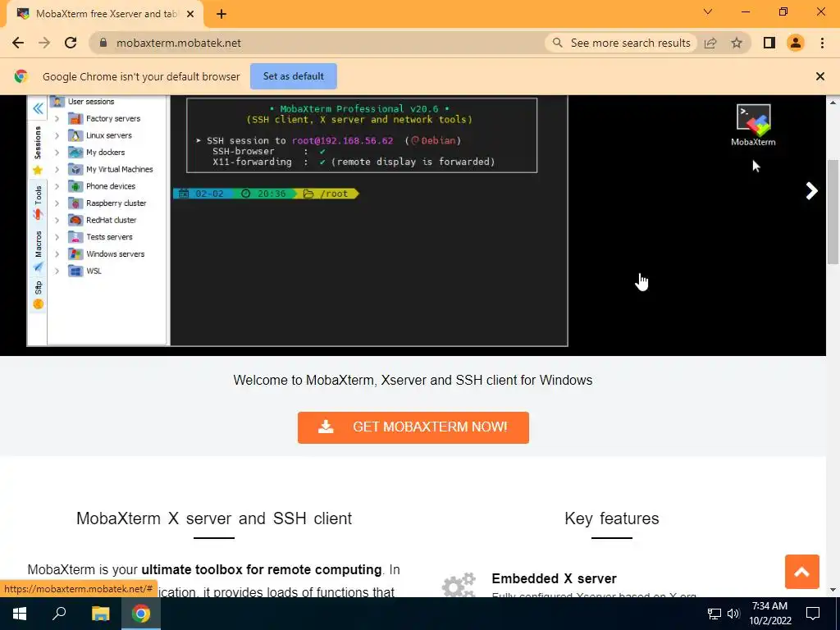
Task: Expand the Tests servers tree node
Action: click(57, 237)
